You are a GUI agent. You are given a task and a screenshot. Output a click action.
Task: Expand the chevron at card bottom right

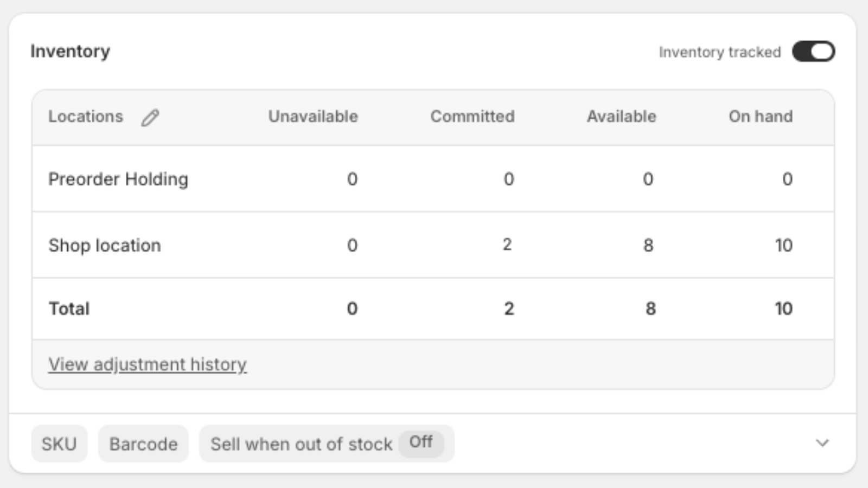(x=822, y=443)
